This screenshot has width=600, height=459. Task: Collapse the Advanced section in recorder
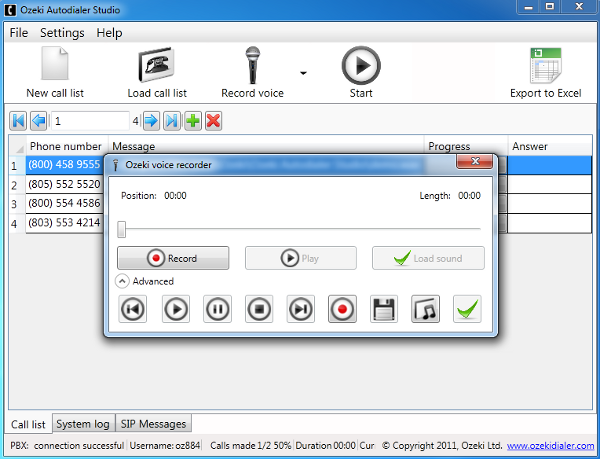coord(122,281)
